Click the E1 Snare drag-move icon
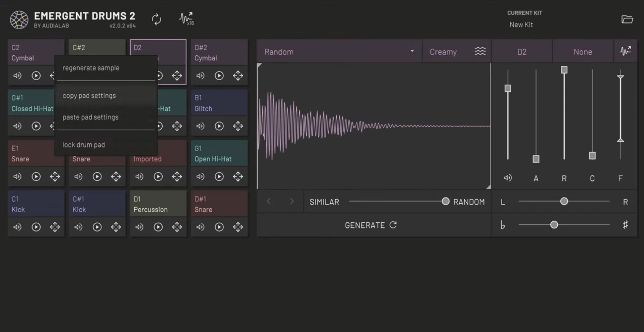Image resolution: width=644 pixels, height=332 pixels. click(55, 176)
